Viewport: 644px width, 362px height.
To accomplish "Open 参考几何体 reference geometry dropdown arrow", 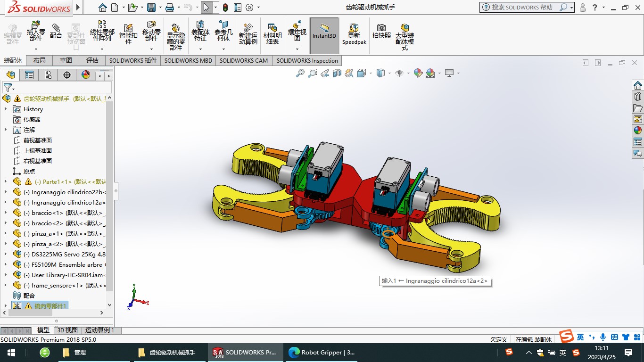I will pos(223,49).
